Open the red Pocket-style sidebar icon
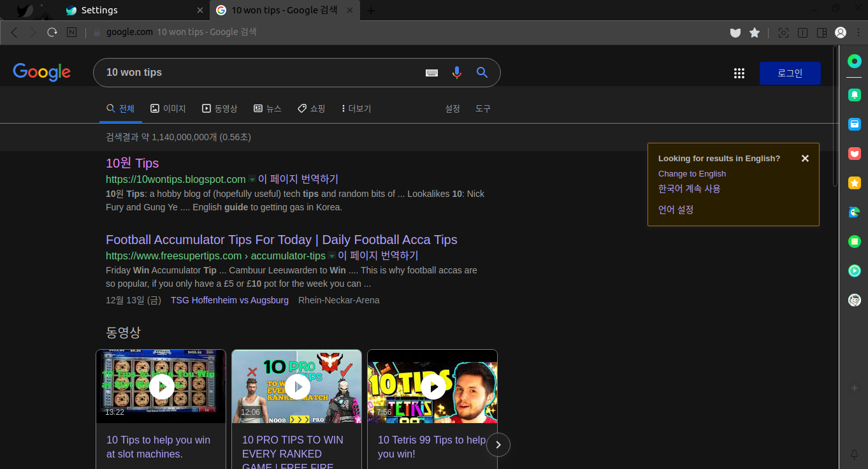Image resolution: width=868 pixels, height=469 pixels. click(x=855, y=154)
